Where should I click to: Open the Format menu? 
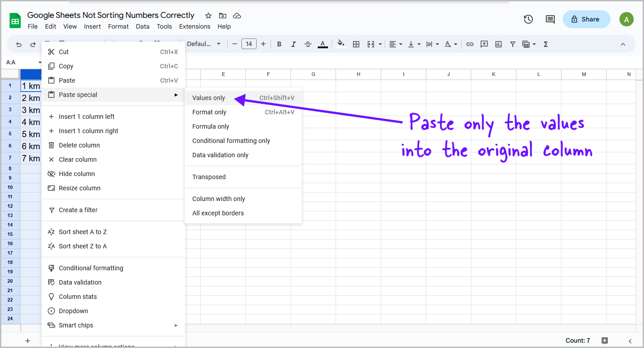tap(118, 26)
